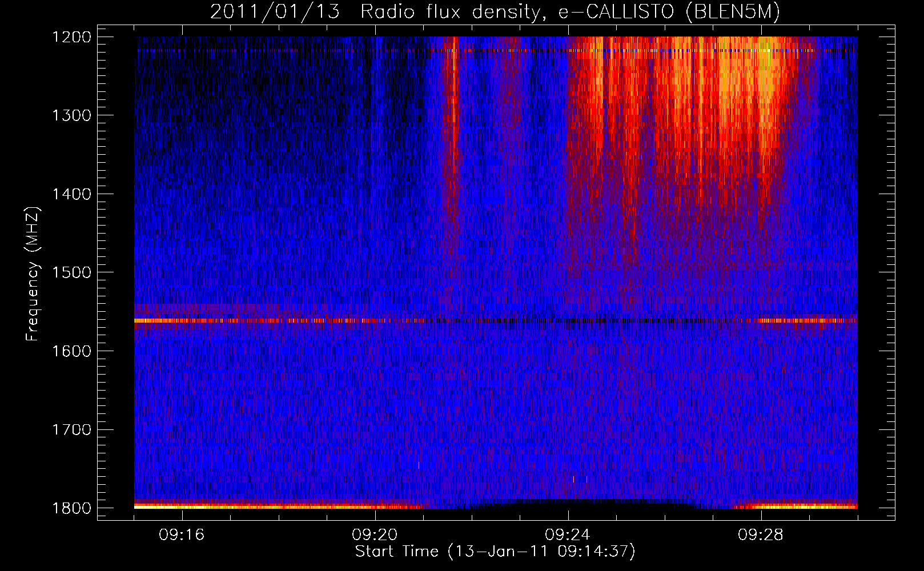Viewport: 924px width, 571px height.
Task: Click the '09:16' time axis label
Action: click(182, 535)
